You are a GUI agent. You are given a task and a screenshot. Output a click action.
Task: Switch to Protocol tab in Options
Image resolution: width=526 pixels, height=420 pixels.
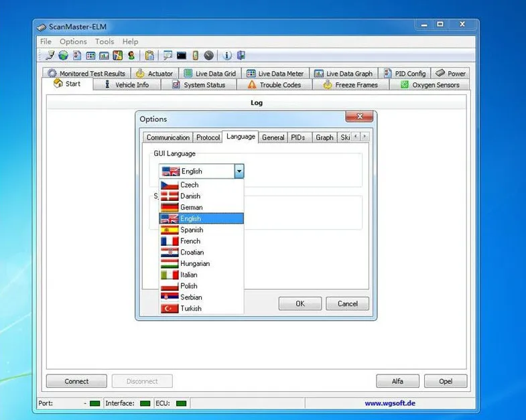pyautogui.click(x=208, y=137)
